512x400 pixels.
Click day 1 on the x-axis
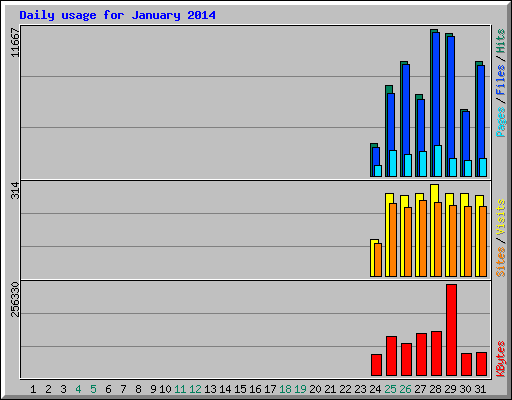pyautogui.click(x=33, y=389)
